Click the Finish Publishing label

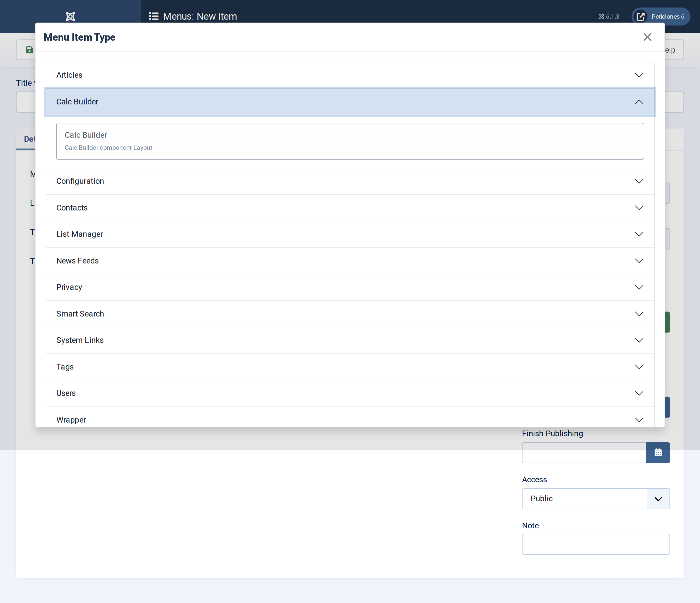pyautogui.click(x=552, y=434)
